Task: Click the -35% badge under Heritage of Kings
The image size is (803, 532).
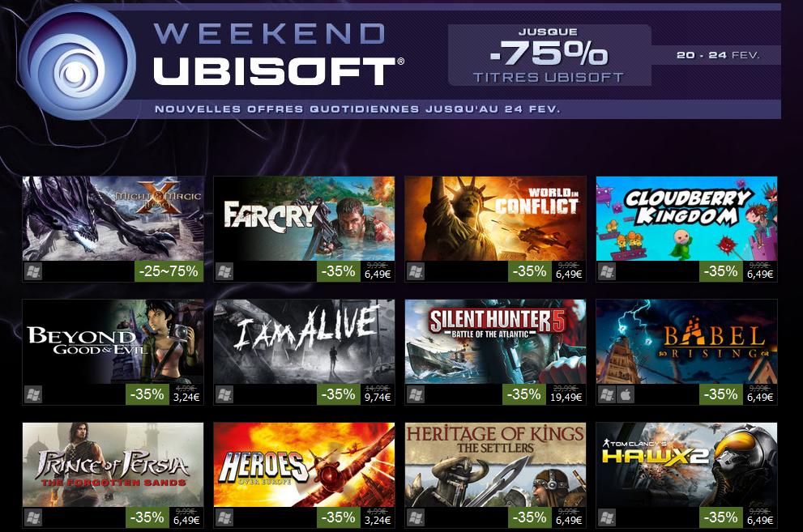Action: pyautogui.click(x=529, y=517)
